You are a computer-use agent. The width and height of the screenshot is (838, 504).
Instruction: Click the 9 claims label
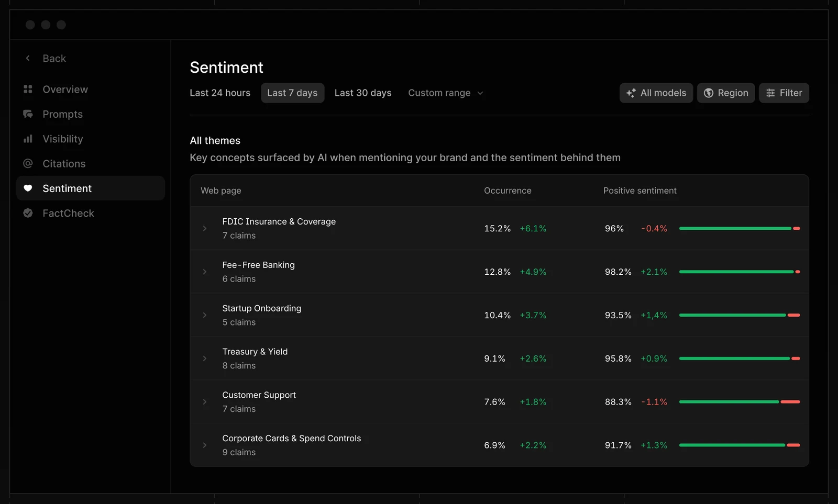pos(239,452)
